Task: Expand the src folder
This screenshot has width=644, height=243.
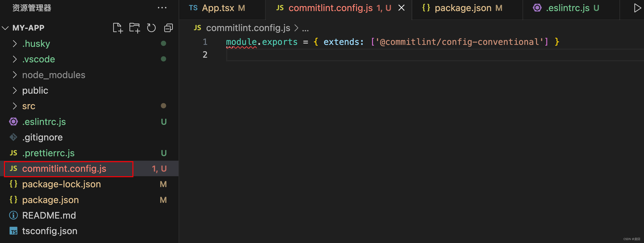Action: click(x=15, y=106)
